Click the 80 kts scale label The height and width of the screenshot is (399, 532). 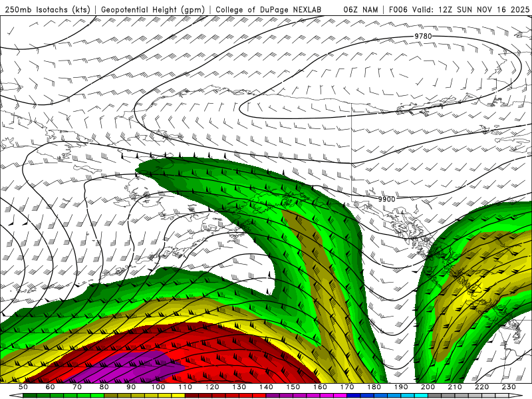pos(104,387)
